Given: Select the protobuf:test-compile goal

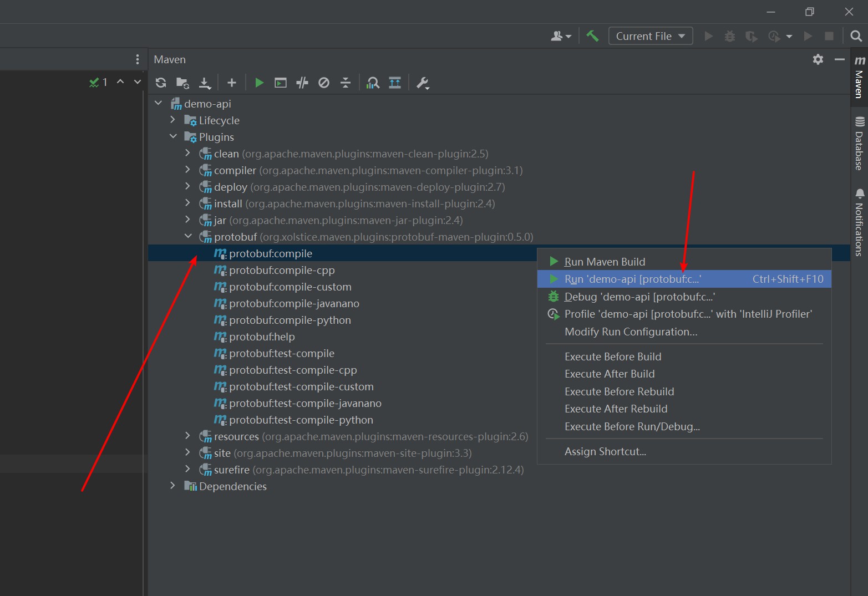Looking at the screenshot, I should tap(274, 353).
